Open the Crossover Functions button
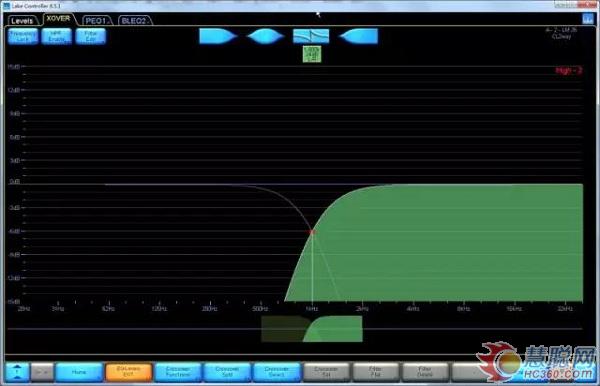 pos(178,372)
